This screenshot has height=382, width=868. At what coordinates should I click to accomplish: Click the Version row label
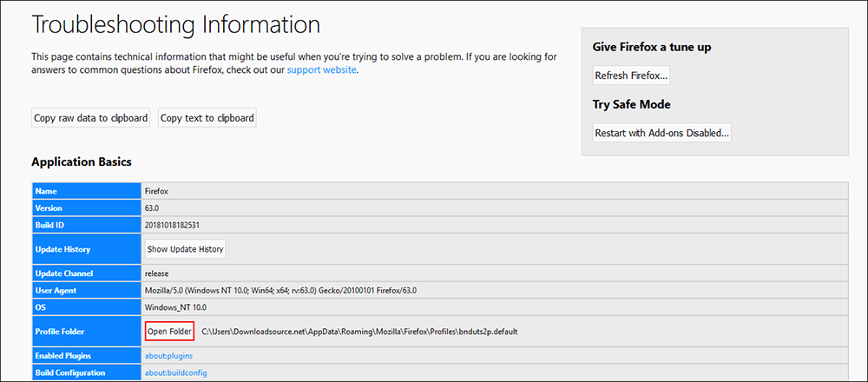[87, 208]
